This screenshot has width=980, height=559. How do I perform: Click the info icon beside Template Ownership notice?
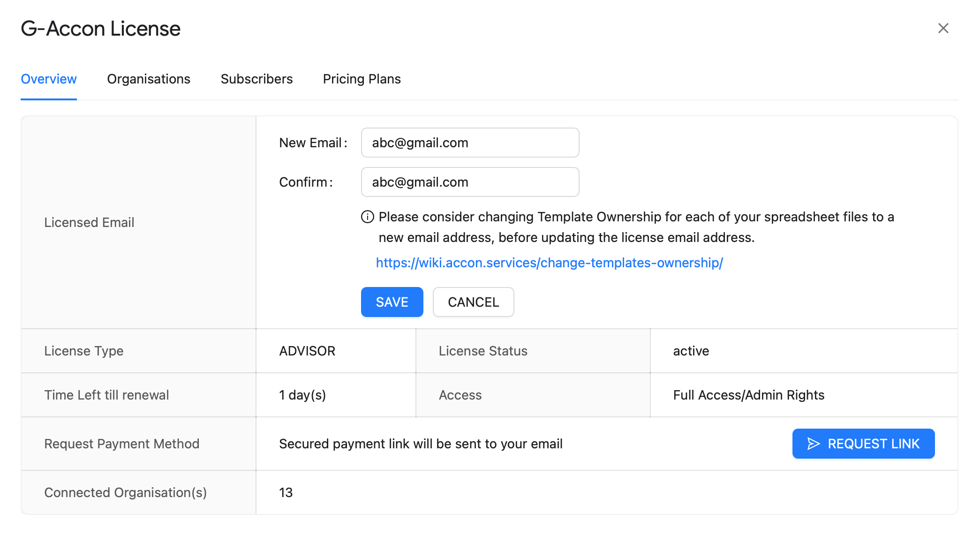tap(367, 217)
